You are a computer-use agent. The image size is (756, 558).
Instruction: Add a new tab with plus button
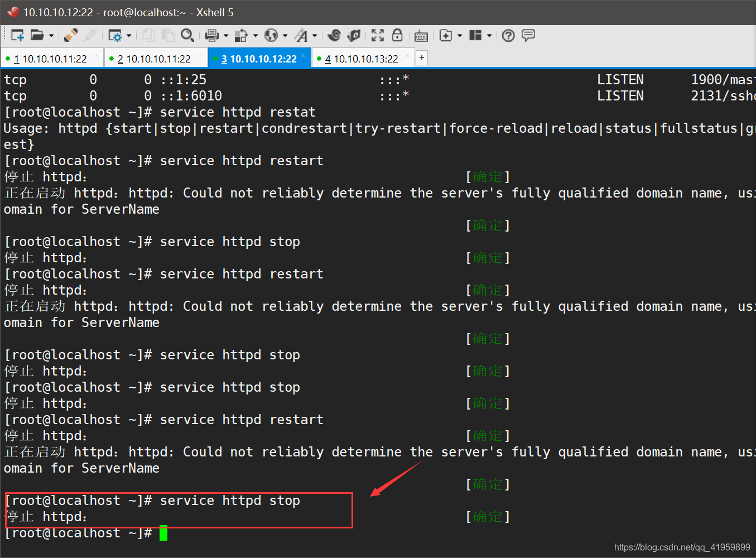[422, 57]
